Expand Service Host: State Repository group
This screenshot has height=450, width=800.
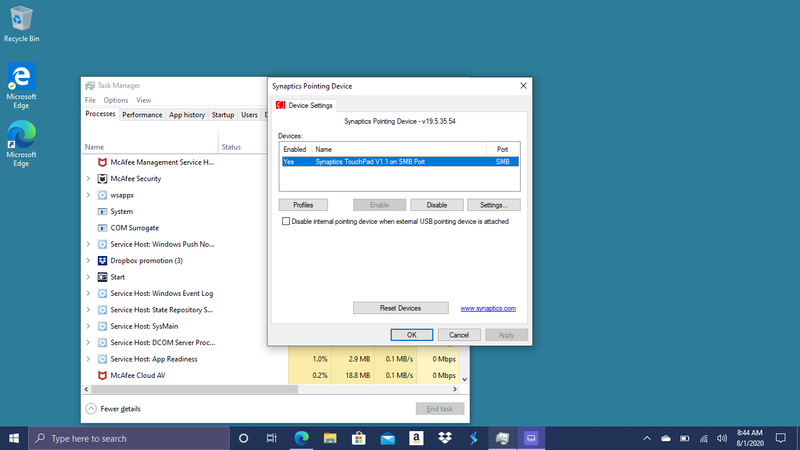pyautogui.click(x=88, y=310)
